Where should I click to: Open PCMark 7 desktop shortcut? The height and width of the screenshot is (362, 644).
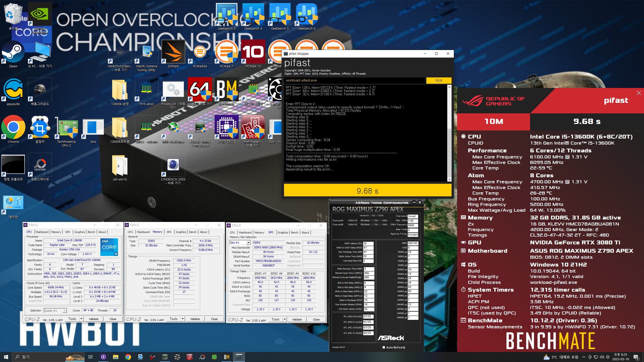pyautogui.click(x=226, y=54)
